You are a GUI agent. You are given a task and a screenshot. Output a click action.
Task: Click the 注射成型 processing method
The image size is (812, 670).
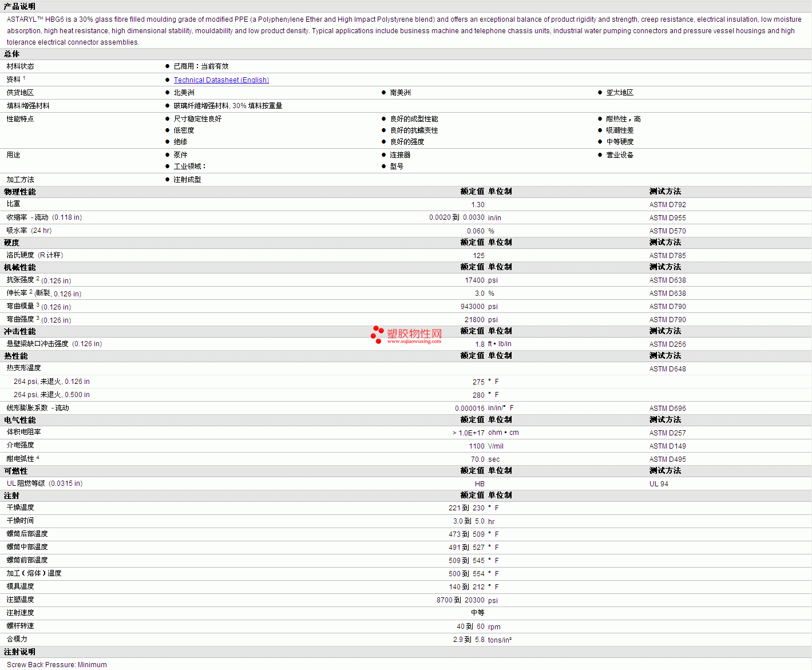tap(187, 180)
